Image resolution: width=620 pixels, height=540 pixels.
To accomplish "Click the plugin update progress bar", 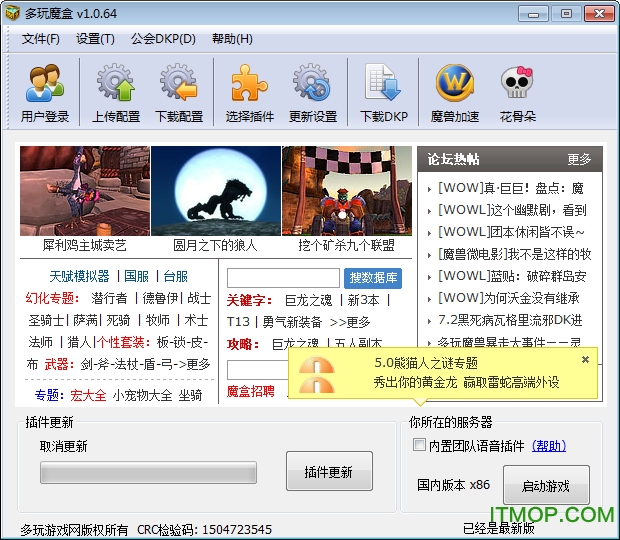I will click(148, 472).
